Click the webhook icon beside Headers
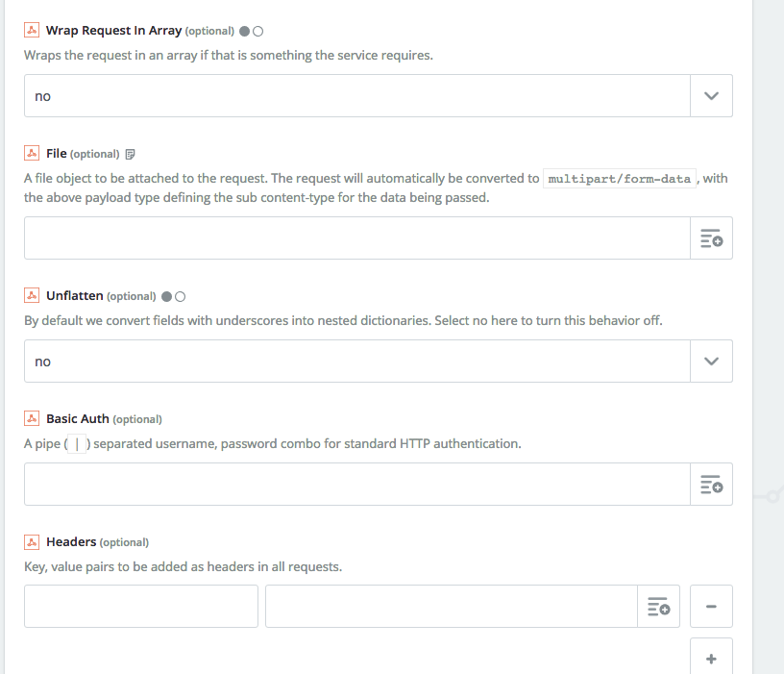 click(32, 542)
